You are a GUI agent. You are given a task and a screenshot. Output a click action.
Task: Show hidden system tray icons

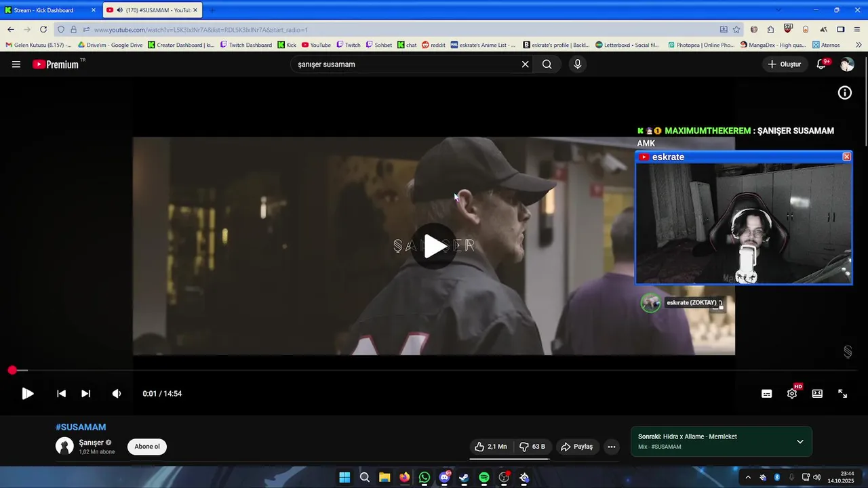(x=748, y=478)
